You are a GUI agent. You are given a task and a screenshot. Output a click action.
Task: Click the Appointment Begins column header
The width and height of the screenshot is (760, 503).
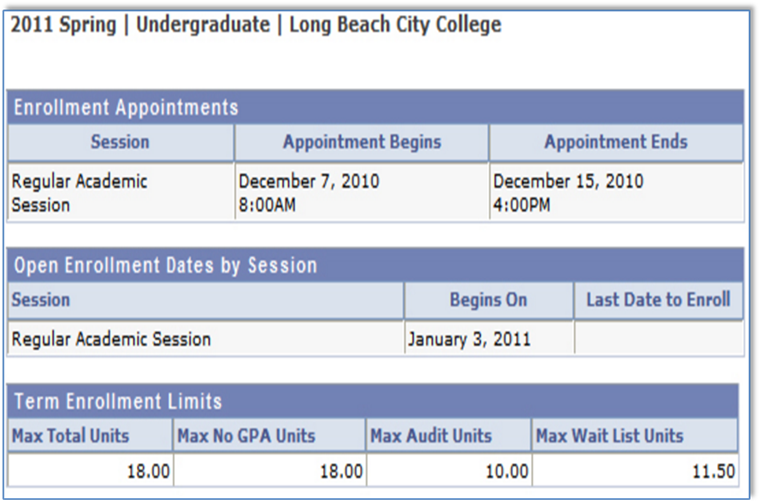[362, 142]
